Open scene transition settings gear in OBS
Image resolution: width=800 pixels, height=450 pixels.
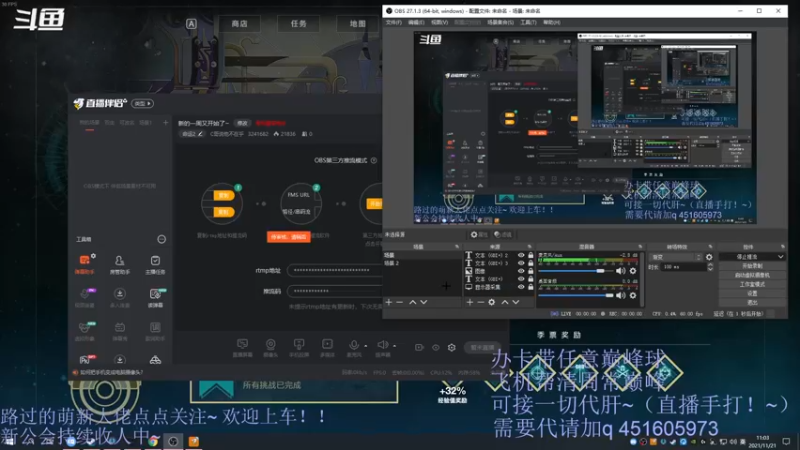pos(709,257)
